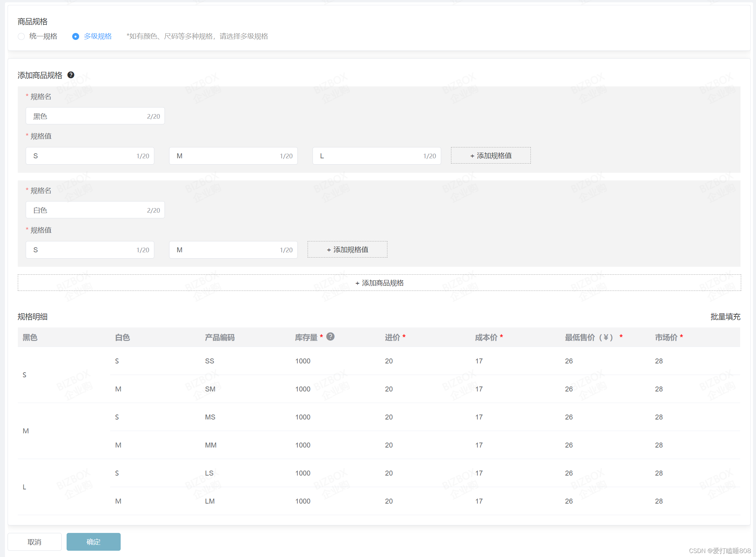Viewport: 756px width, 557px height.
Task: Click help icon beside 添加商品规格 heading
Action: [71, 75]
